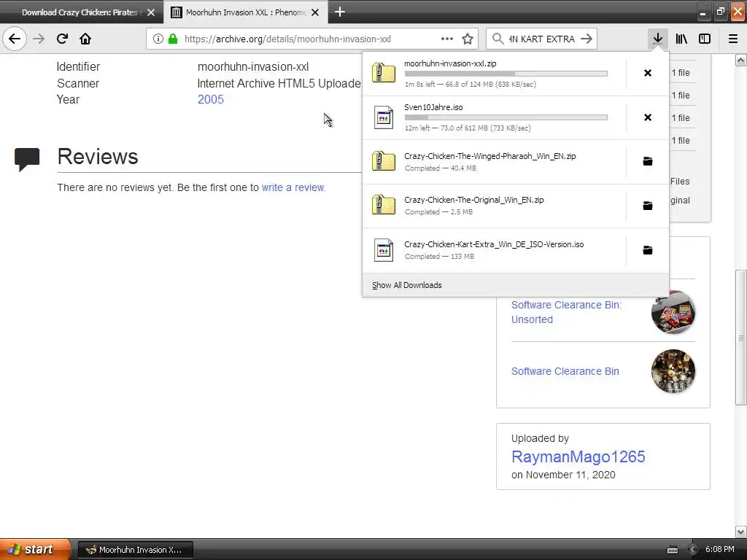Open the Library toolbar button
This screenshot has height=560, width=747.
681,39
